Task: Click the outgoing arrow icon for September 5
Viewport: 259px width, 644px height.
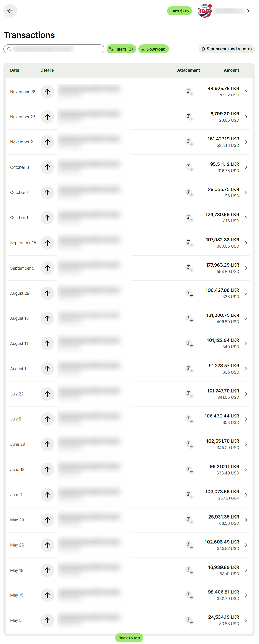Action: point(47,268)
